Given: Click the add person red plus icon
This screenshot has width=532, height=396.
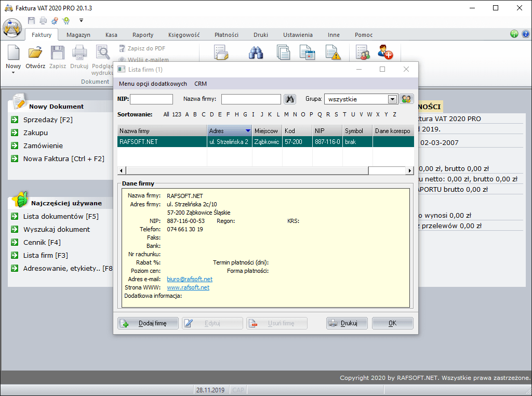Looking at the screenshot, I should tap(385, 52).
